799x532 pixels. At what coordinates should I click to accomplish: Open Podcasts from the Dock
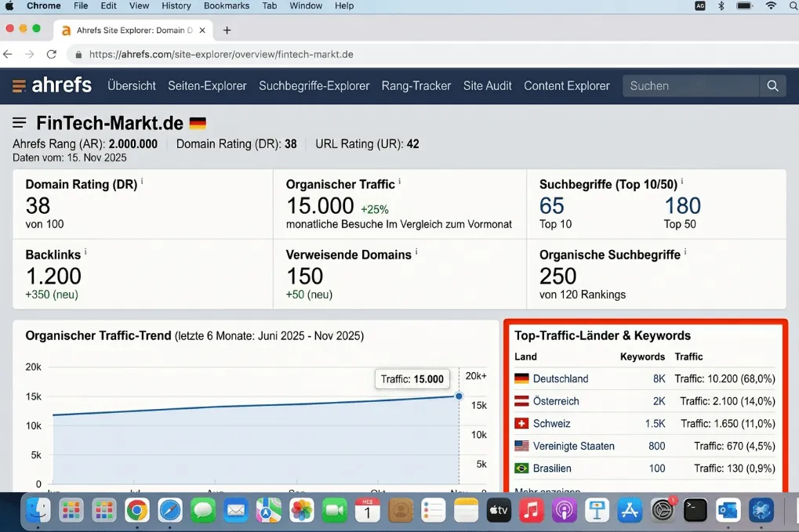tap(564, 510)
